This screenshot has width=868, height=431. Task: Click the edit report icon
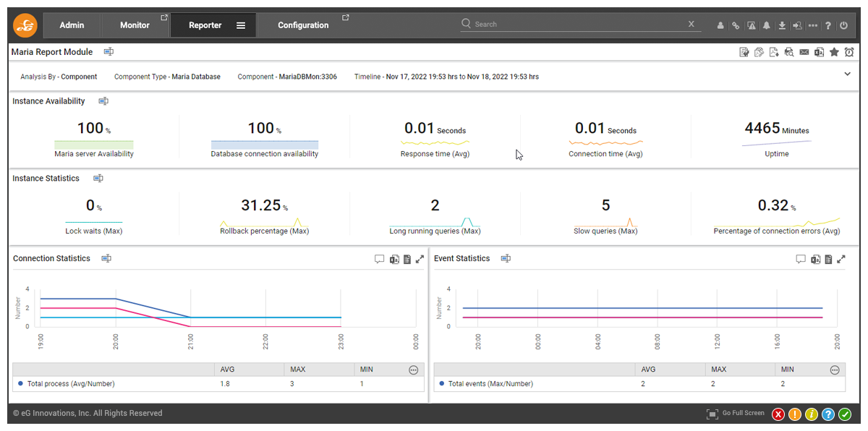(x=744, y=52)
